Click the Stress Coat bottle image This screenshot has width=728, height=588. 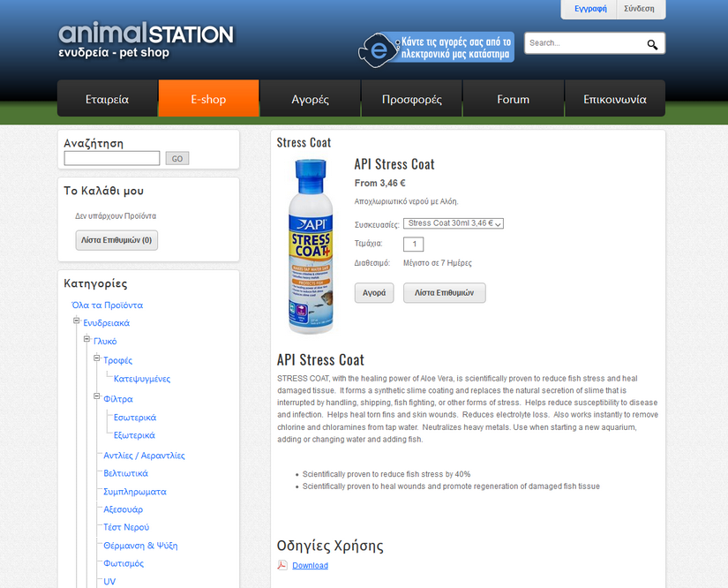[x=311, y=246]
